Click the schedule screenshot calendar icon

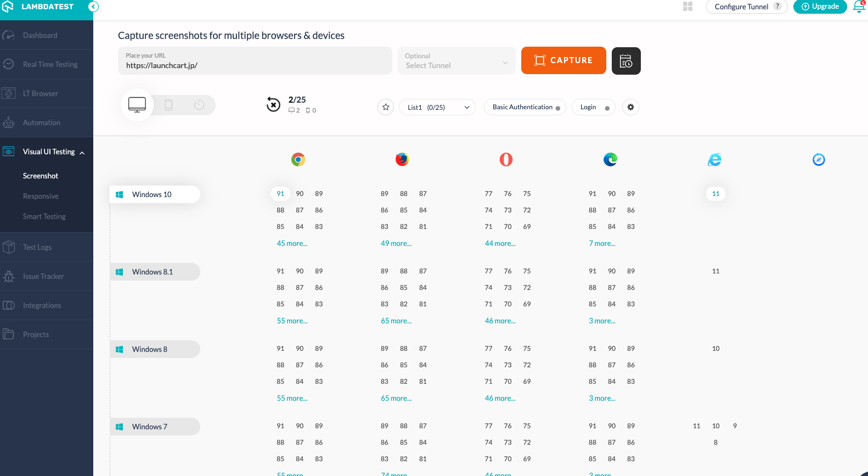pos(626,60)
